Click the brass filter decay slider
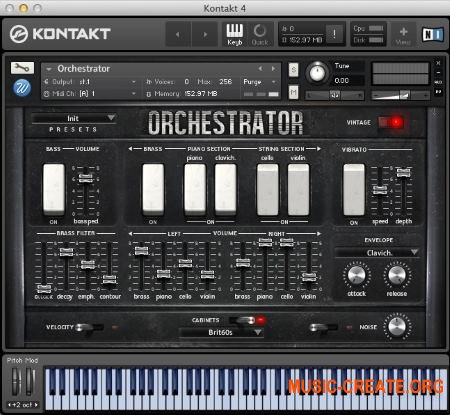Viewport: 450px width, 415px height. tap(66, 252)
